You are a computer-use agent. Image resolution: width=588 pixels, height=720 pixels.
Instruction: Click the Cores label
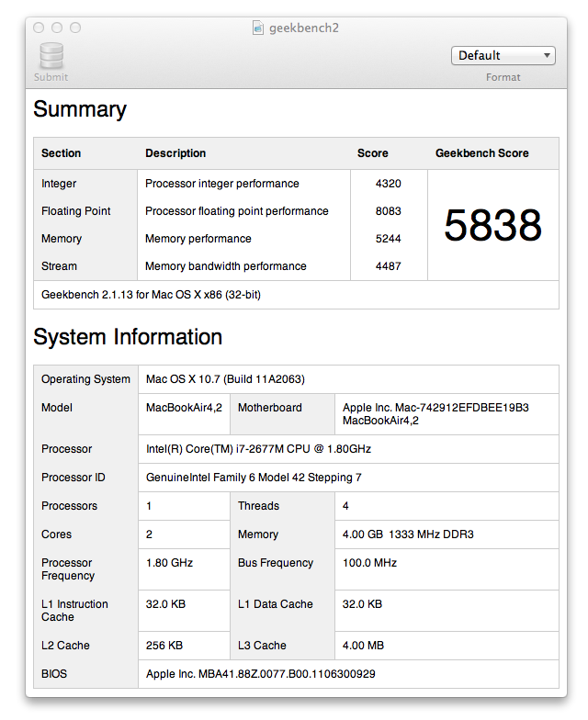tap(57, 534)
